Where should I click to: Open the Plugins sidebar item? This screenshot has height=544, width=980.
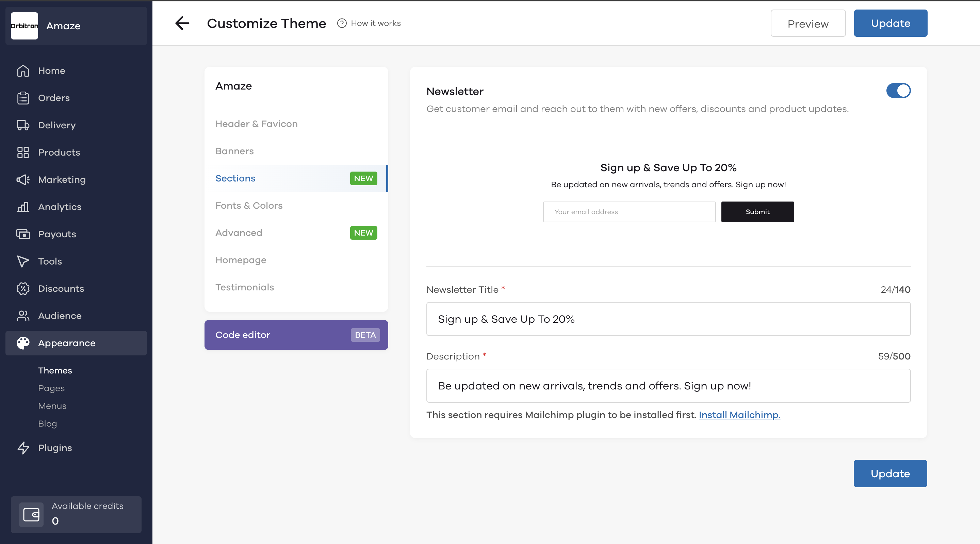[x=76, y=448]
